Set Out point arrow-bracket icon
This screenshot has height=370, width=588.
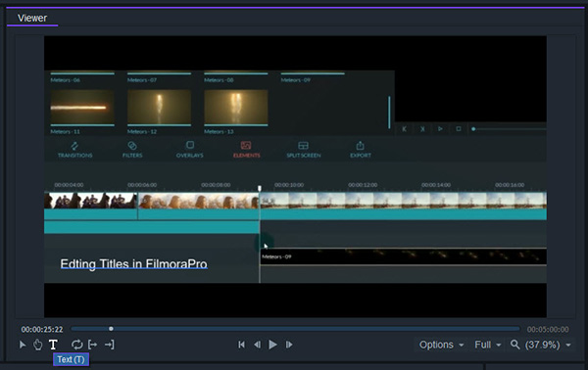click(x=109, y=345)
